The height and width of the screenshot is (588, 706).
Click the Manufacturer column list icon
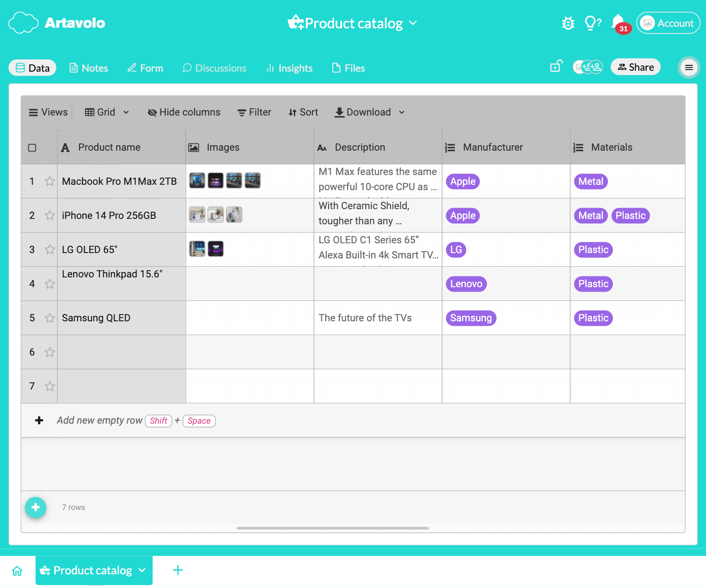(x=450, y=147)
